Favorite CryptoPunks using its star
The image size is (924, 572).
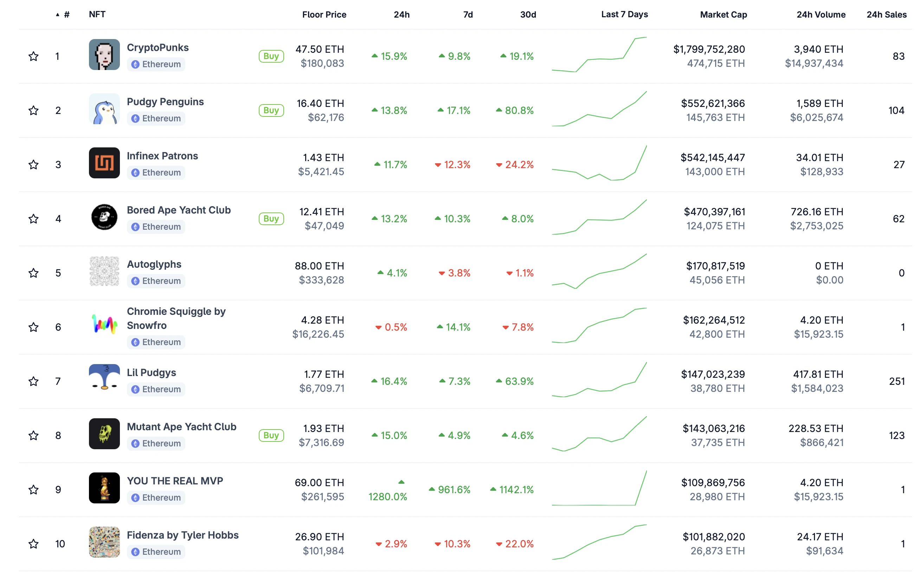click(x=33, y=56)
